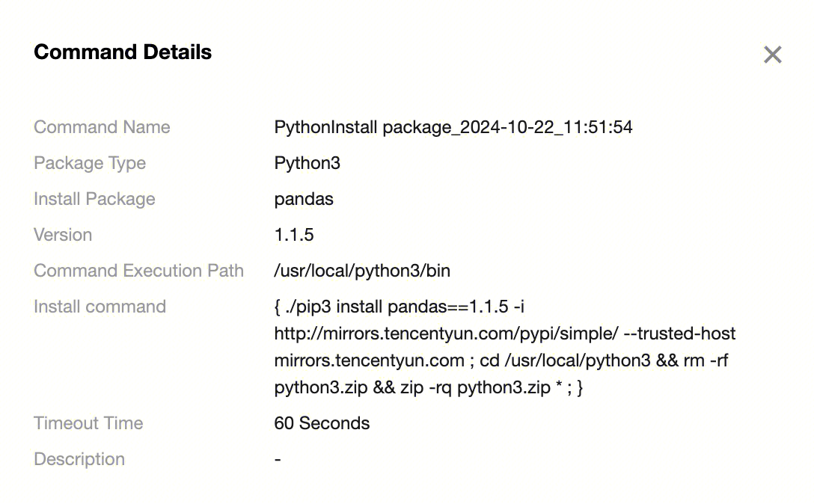Click the Package Type label
This screenshot has height=504, width=817.
90,163
